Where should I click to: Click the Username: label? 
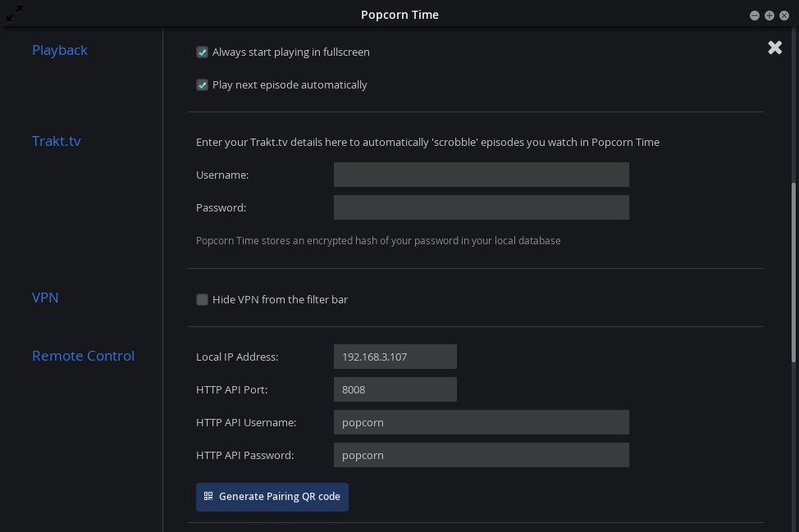[222, 175]
